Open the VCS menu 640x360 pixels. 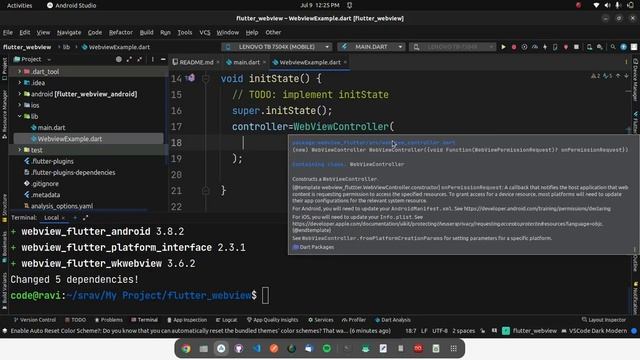(x=204, y=32)
